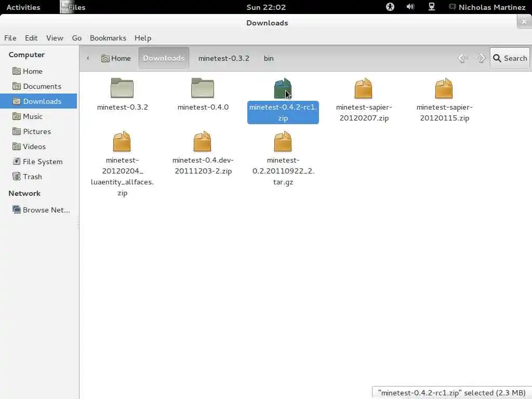532x399 pixels.
Task: Click the minetest-0.3.2 folder name label
Action: tap(123, 107)
